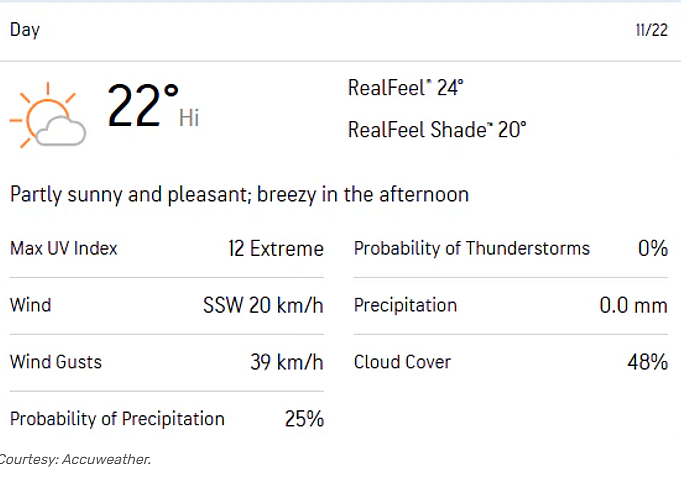The image size is (681, 478).
Task: Select the 25% precipitation probability value
Action: 304,419
